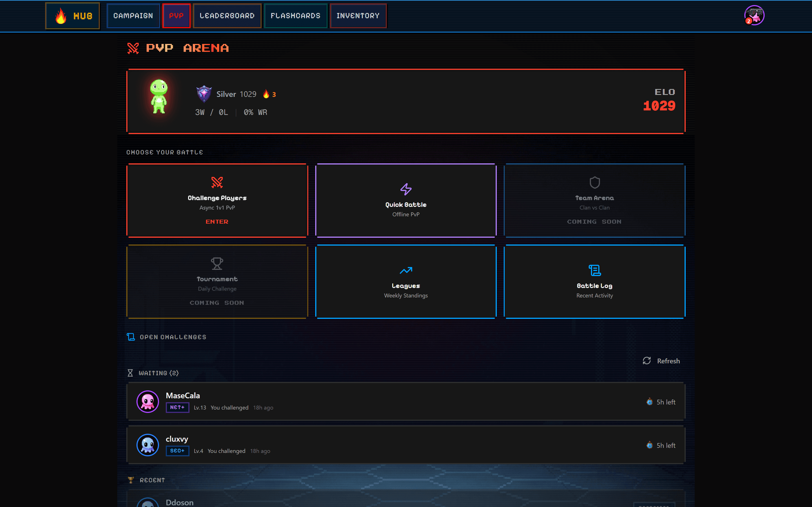Viewport: 812px width, 507px height.
Task: Switch to the Flashcards tab
Action: coord(295,15)
